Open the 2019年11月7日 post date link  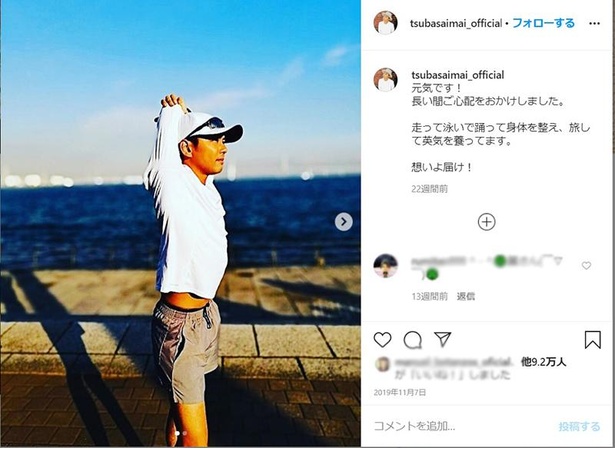[x=400, y=393]
